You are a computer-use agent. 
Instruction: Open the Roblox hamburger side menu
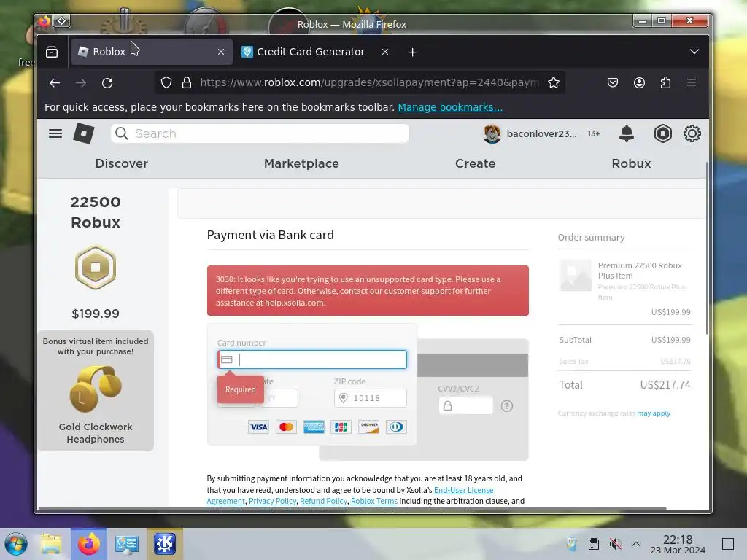click(55, 134)
